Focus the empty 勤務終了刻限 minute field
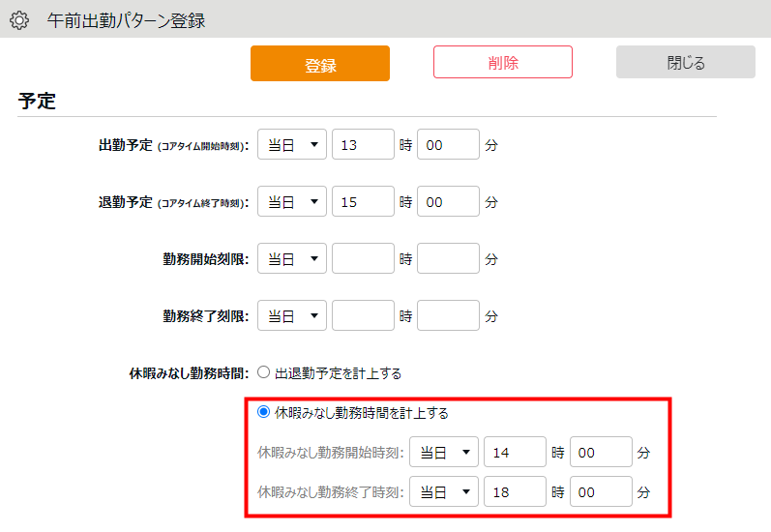 [x=448, y=315]
